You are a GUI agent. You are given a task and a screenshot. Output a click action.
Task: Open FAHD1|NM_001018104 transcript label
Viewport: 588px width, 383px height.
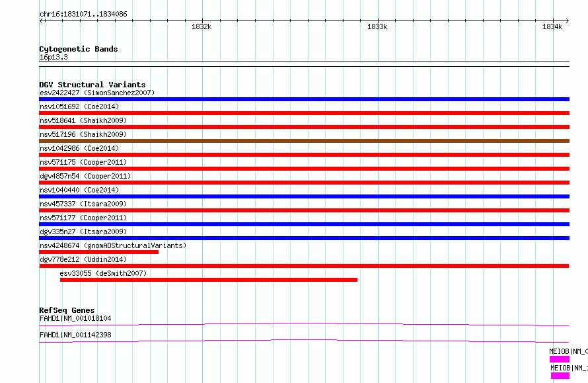pos(75,318)
